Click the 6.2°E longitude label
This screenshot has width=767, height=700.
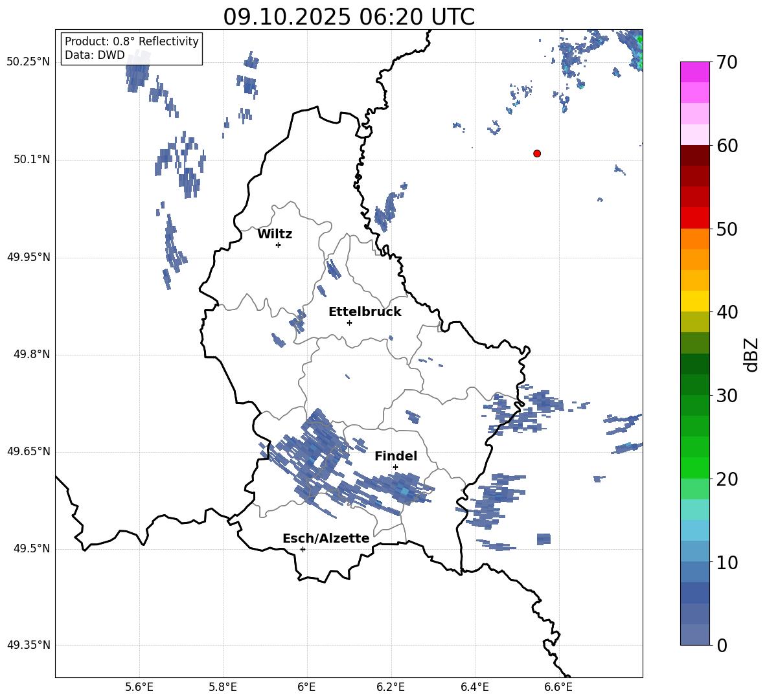(391, 687)
